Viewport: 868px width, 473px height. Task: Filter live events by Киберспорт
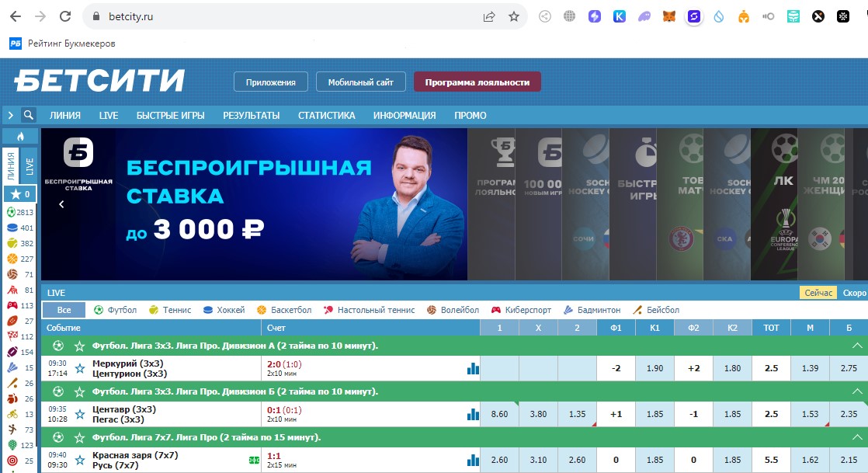tap(522, 310)
